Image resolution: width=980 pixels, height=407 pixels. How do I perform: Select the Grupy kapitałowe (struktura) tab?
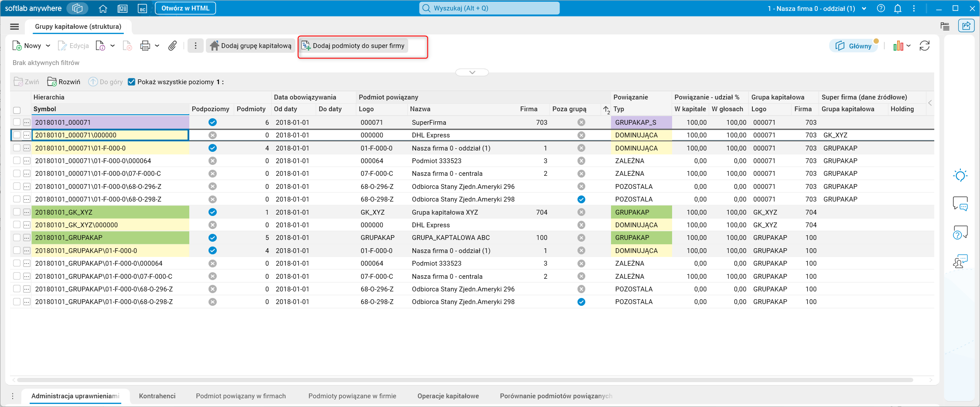pos(78,27)
